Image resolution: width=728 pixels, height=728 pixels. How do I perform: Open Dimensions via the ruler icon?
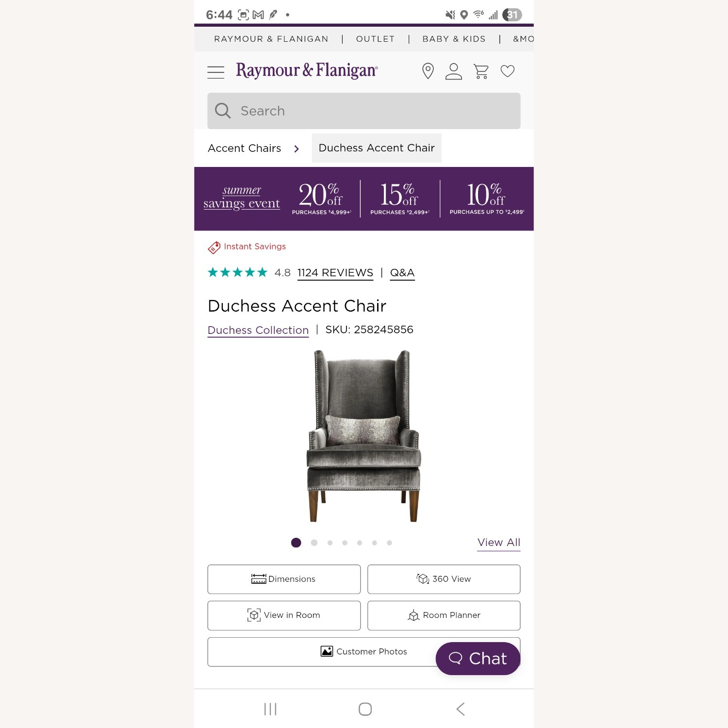pos(257,579)
